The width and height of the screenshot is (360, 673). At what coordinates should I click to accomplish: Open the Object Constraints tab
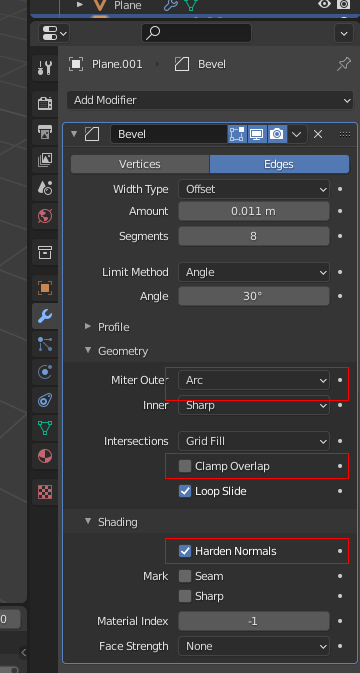coord(45,400)
